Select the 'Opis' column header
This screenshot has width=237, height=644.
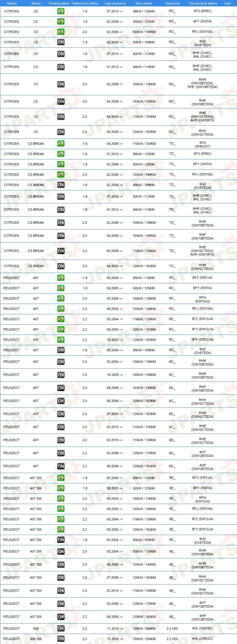click(227, 3)
